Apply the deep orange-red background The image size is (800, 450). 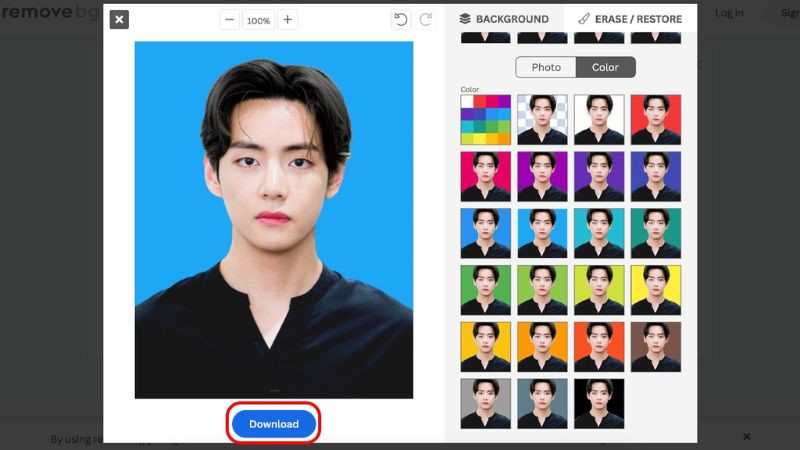click(599, 347)
